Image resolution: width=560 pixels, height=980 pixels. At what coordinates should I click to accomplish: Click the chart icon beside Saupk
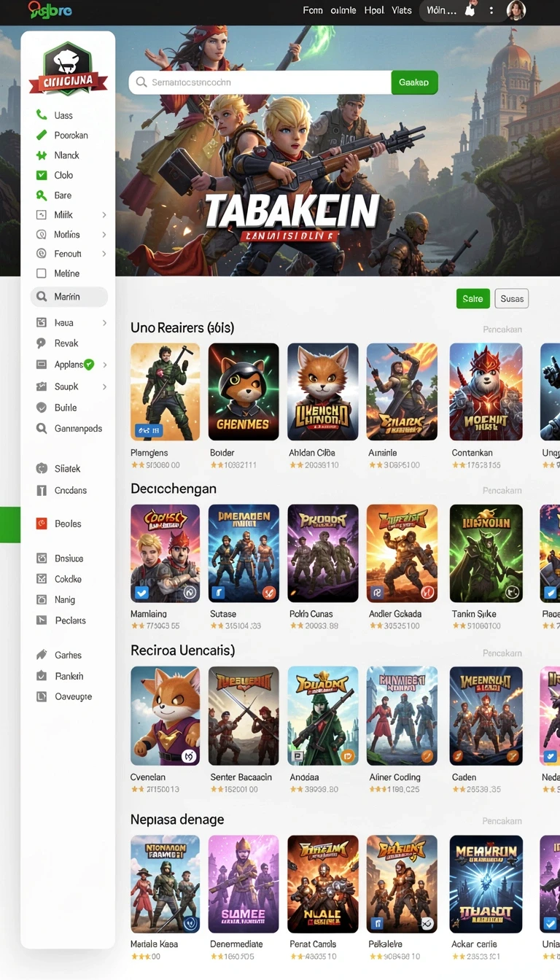[x=41, y=386]
